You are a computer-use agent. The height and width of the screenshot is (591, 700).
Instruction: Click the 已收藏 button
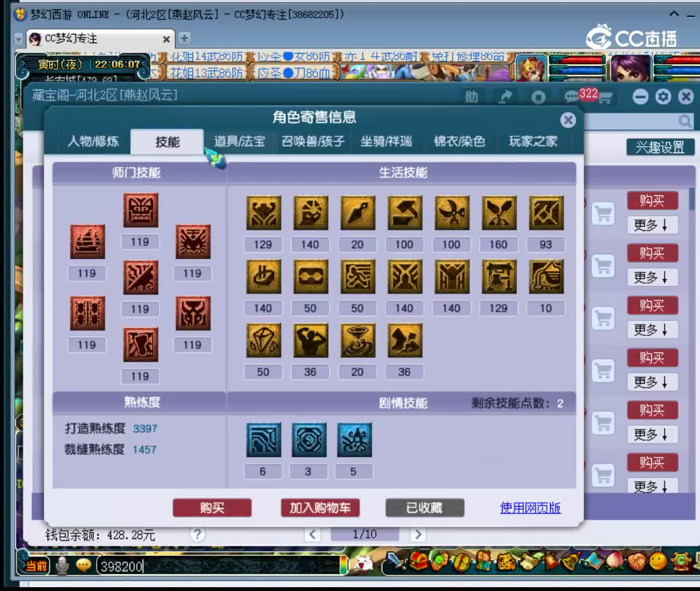(425, 508)
